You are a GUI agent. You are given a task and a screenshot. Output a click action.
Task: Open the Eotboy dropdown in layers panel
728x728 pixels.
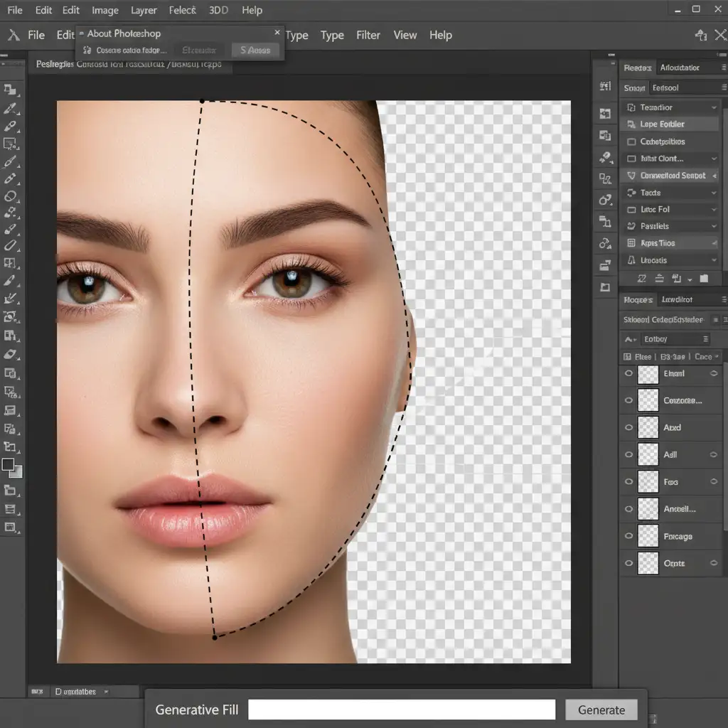point(674,339)
